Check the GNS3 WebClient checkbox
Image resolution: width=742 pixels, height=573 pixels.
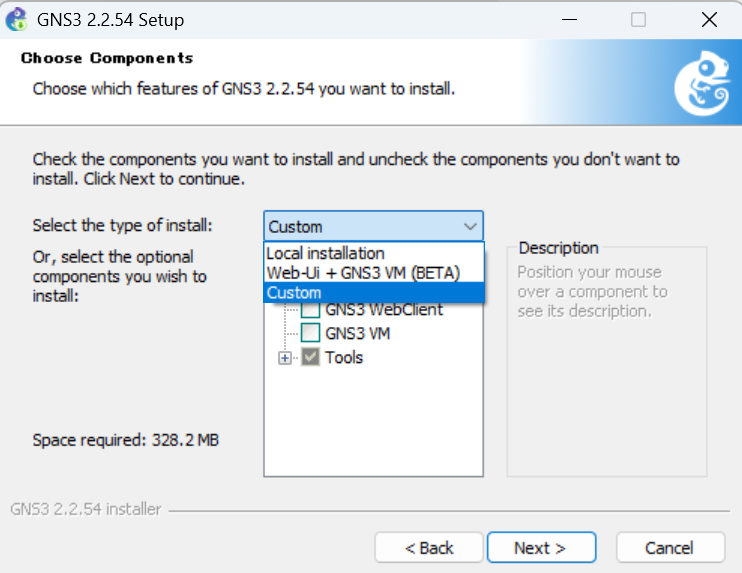tap(310, 310)
